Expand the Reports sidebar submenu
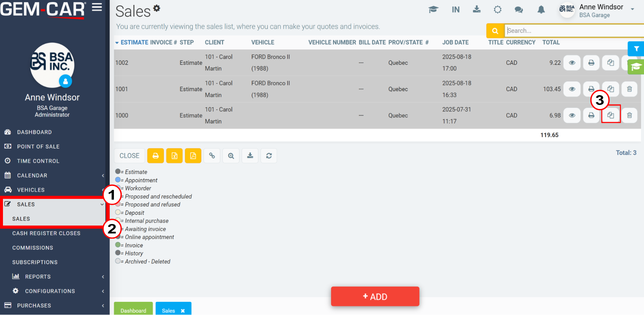644x315 pixels. pos(53,277)
